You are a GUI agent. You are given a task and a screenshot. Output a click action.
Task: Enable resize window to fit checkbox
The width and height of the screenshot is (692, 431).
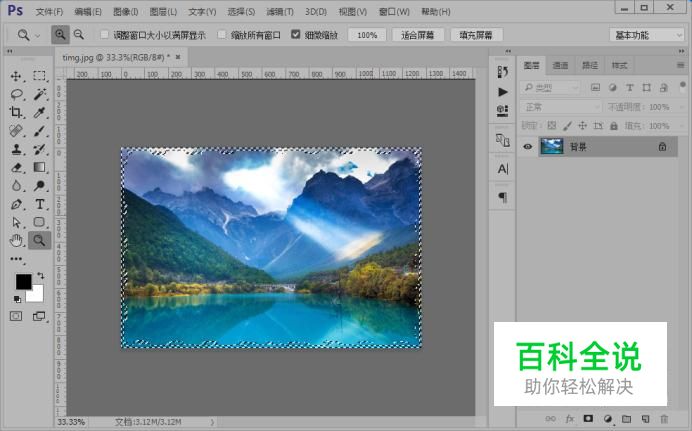[x=105, y=34]
